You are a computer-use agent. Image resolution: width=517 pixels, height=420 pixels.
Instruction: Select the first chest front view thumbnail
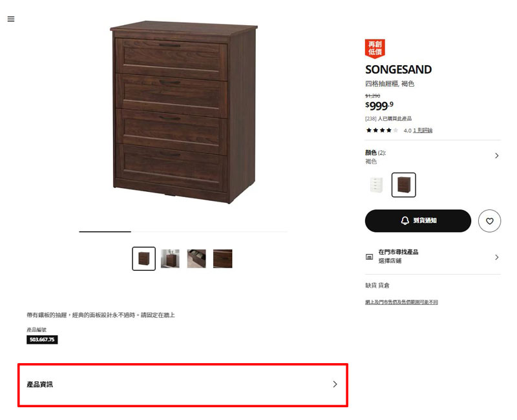click(143, 259)
